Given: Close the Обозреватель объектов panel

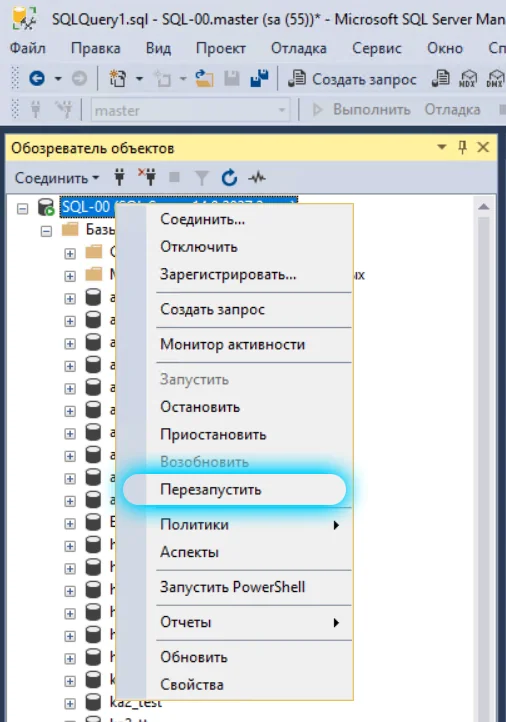Looking at the screenshot, I should pos(483,147).
